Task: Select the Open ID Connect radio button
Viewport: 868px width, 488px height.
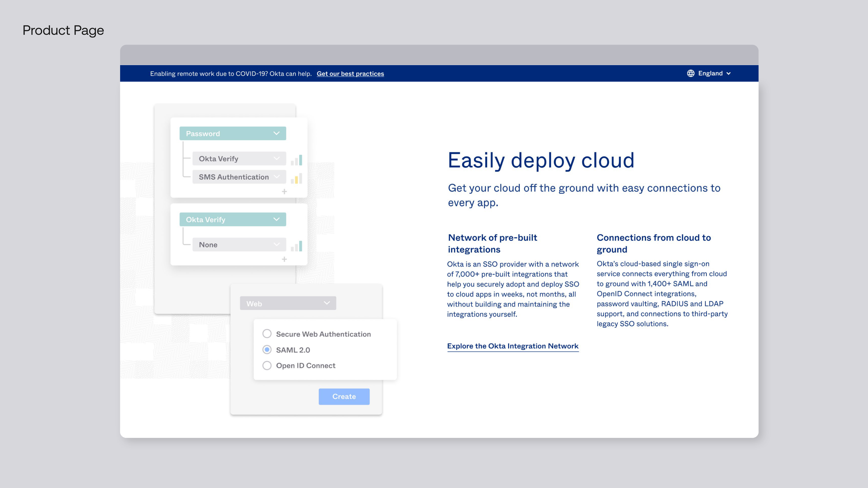Action: (x=267, y=365)
